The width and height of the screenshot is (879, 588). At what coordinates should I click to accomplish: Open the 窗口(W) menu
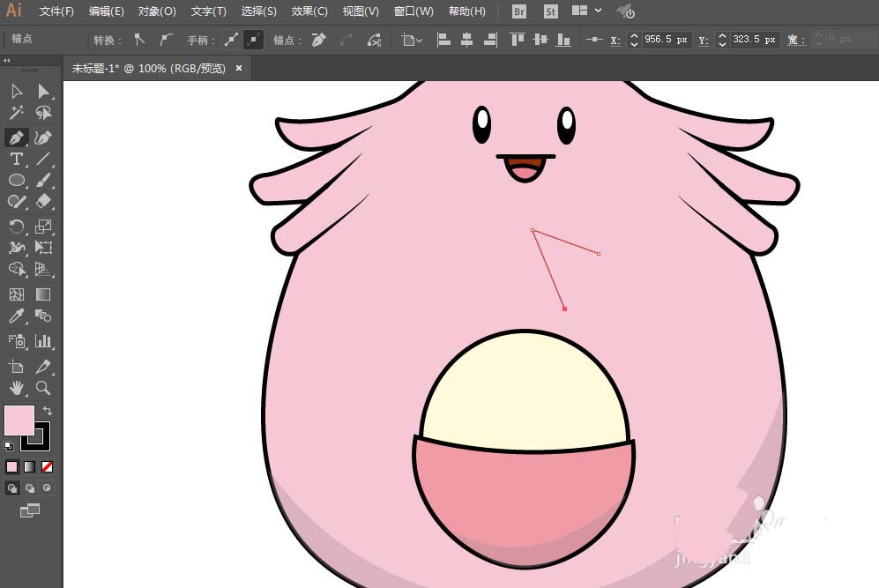[x=413, y=11]
